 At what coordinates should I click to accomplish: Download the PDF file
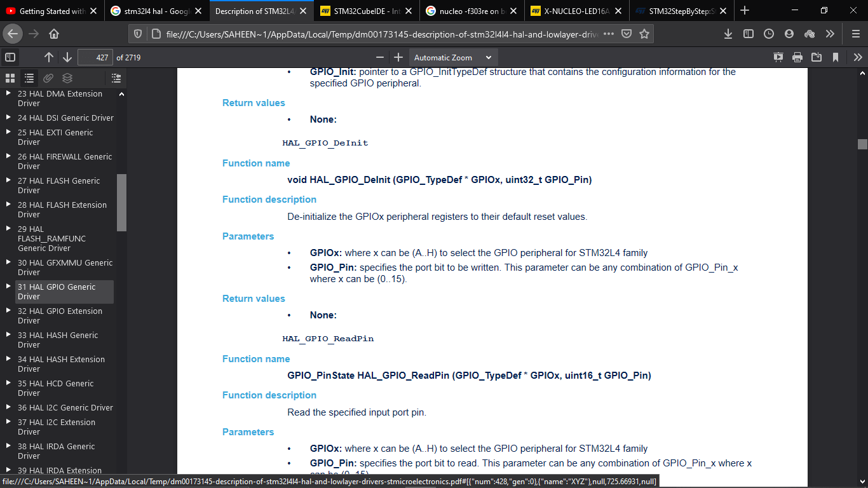tap(817, 57)
